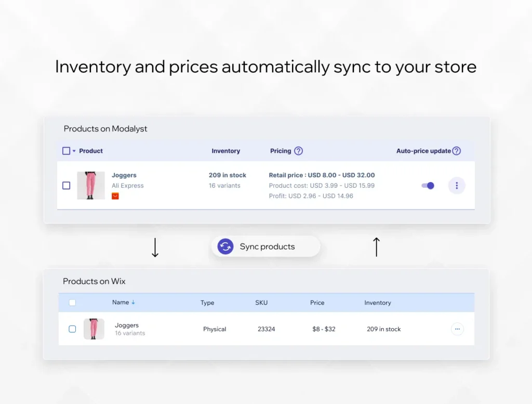Click the Modalyst Inventory column header
The width and height of the screenshot is (532, 404).
[x=225, y=151]
